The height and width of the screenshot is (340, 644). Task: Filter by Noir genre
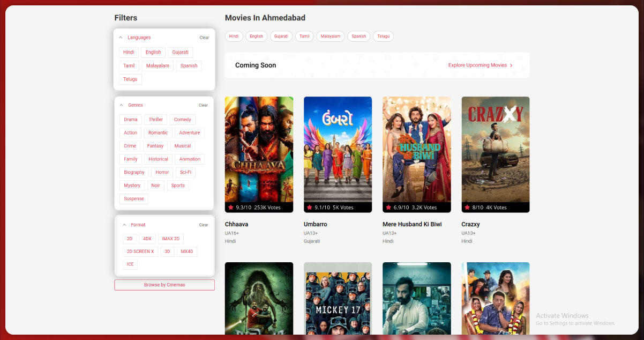[156, 186]
